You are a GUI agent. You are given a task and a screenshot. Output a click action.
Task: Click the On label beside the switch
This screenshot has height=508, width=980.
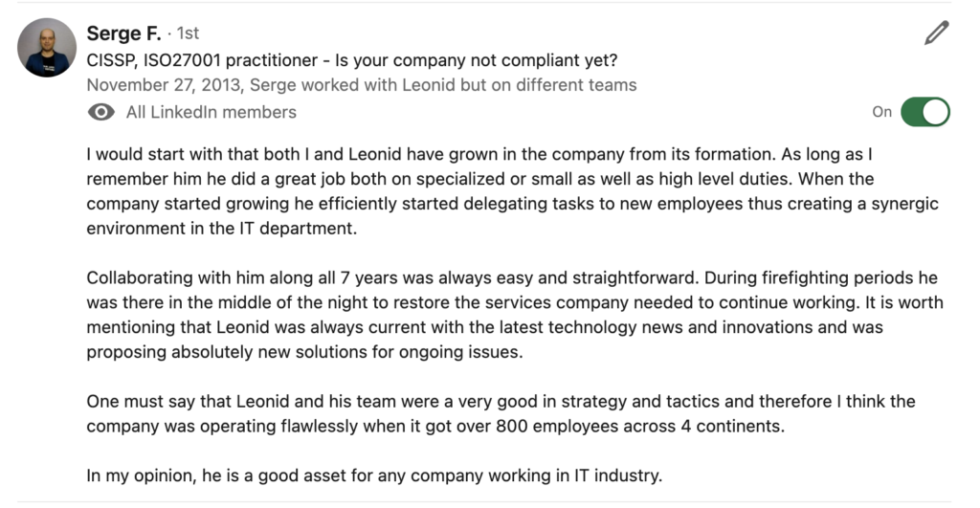click(x=881, y=113)
